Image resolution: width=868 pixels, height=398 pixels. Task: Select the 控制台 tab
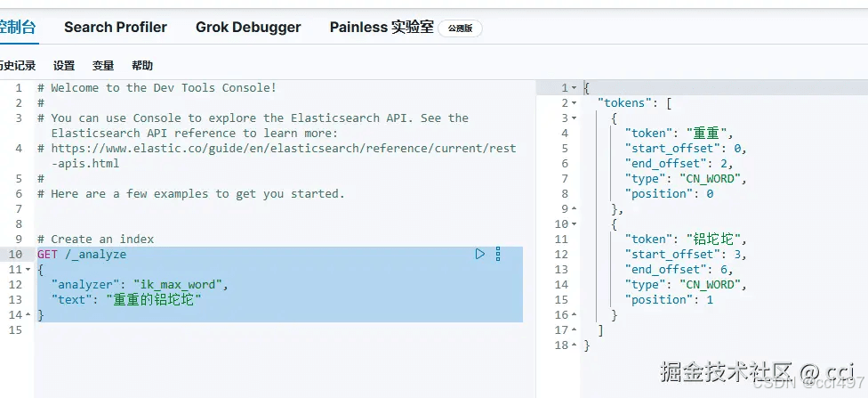[x=18, y=28]
